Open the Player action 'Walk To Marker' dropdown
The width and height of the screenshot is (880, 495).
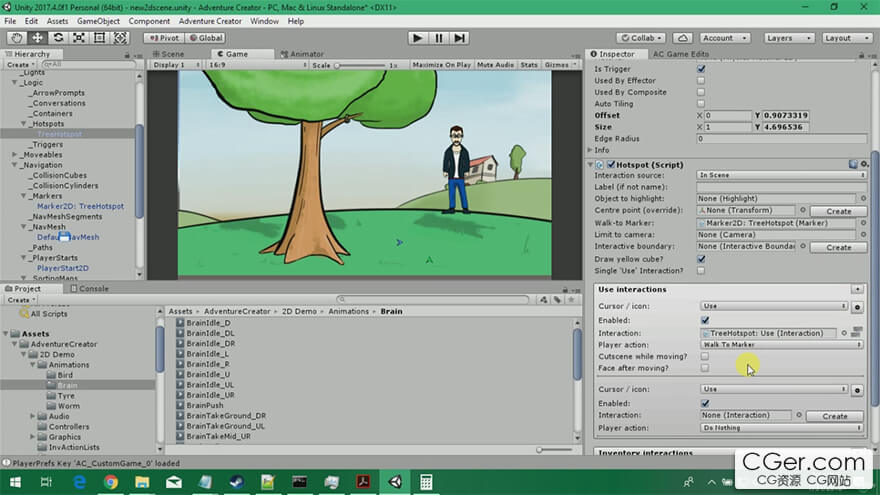(x=781, y=344)
